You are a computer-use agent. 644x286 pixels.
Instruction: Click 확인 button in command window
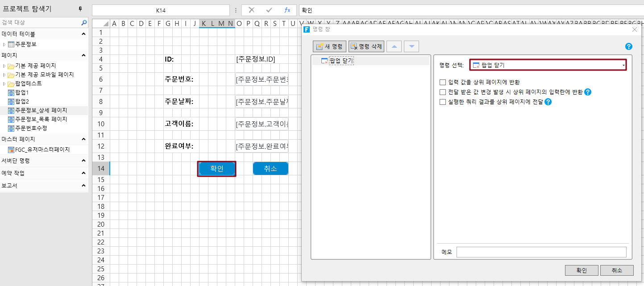582,270
